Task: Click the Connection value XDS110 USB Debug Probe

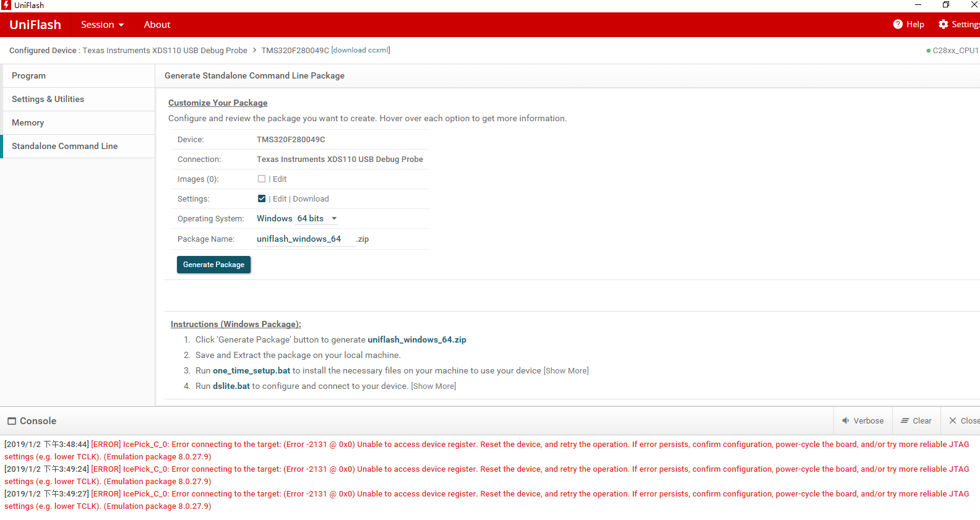Action: (340, 159)
